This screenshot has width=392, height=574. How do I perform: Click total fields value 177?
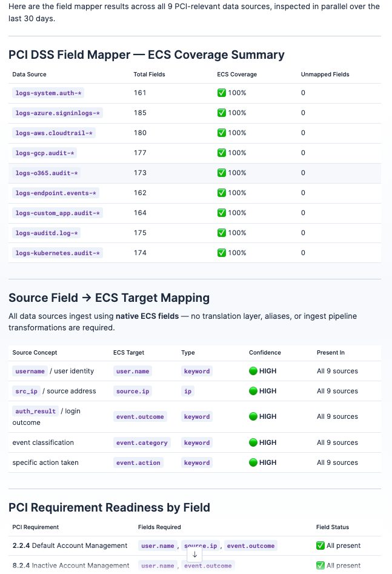point(140,153)
